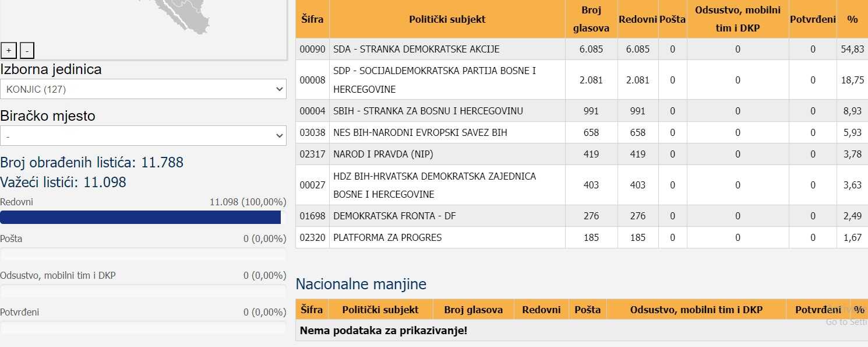Screen dimensions: 868x347
Task: Expand the Biračko mjesto dropdown
Action: coord(143,136)
